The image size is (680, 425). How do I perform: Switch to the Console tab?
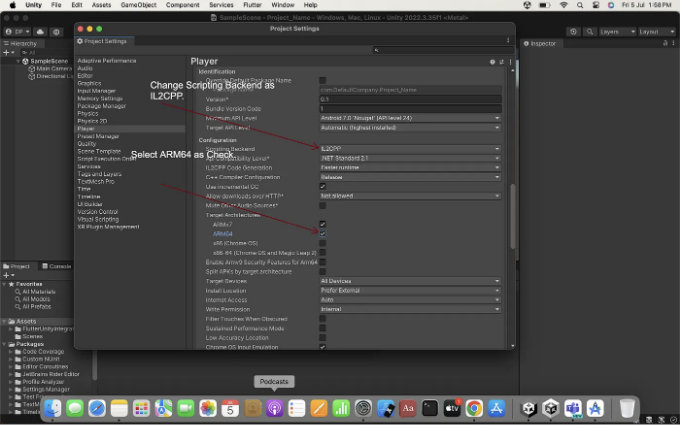click(56, 266)
